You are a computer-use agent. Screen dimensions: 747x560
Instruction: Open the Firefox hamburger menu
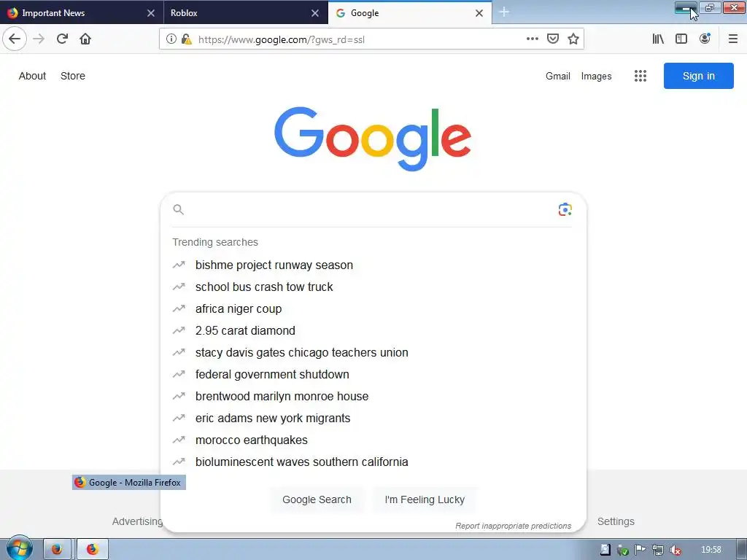coord(732,39)
